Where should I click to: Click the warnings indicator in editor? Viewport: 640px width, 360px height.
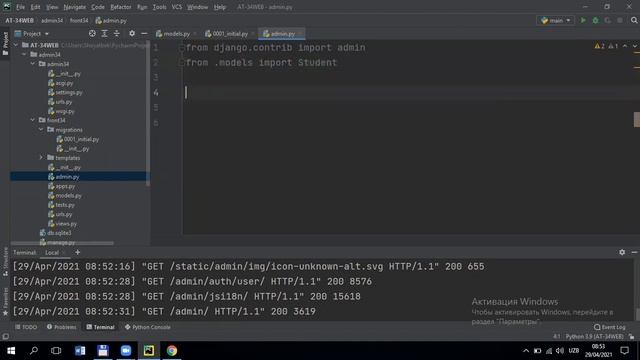coord(600,46)
